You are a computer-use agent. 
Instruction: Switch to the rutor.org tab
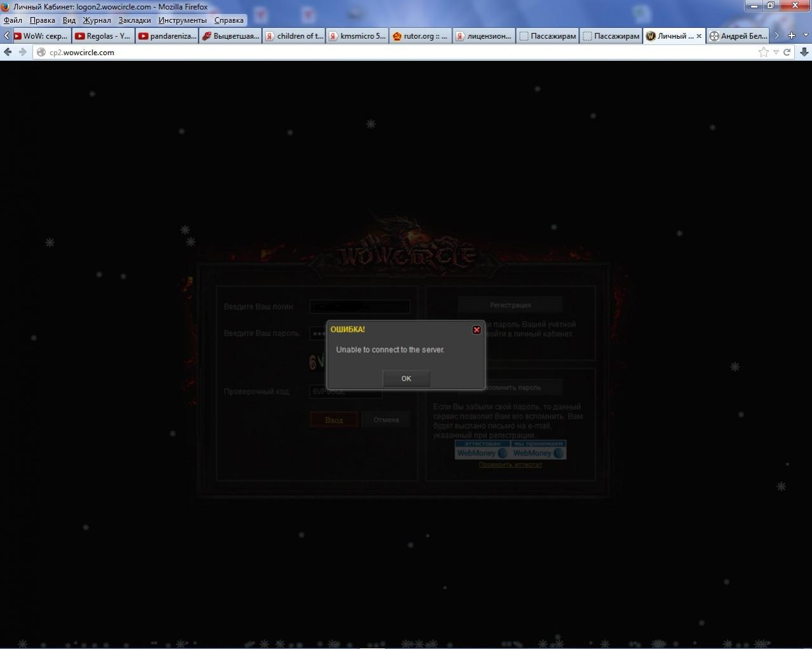click(420, 36)
